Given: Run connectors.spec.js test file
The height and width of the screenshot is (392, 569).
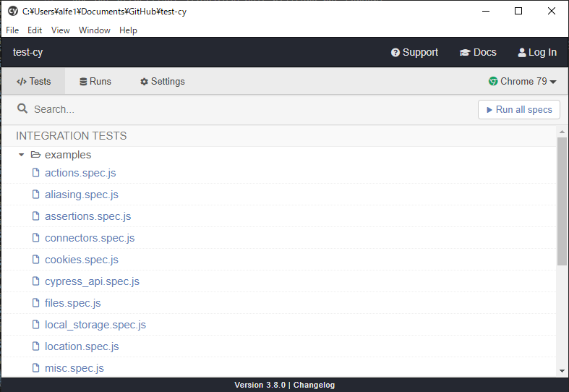Looking at the screenshot, I should 90,238.
